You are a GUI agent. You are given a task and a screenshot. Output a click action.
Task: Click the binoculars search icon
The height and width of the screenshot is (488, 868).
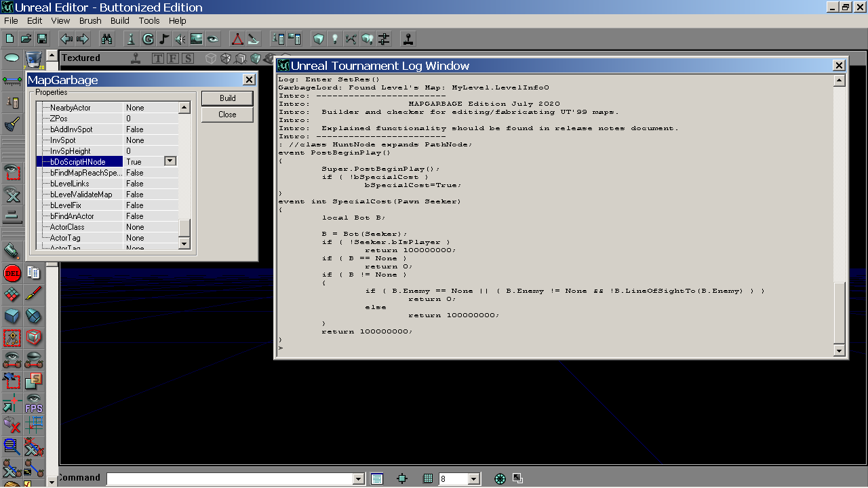[x=106, y=39]
